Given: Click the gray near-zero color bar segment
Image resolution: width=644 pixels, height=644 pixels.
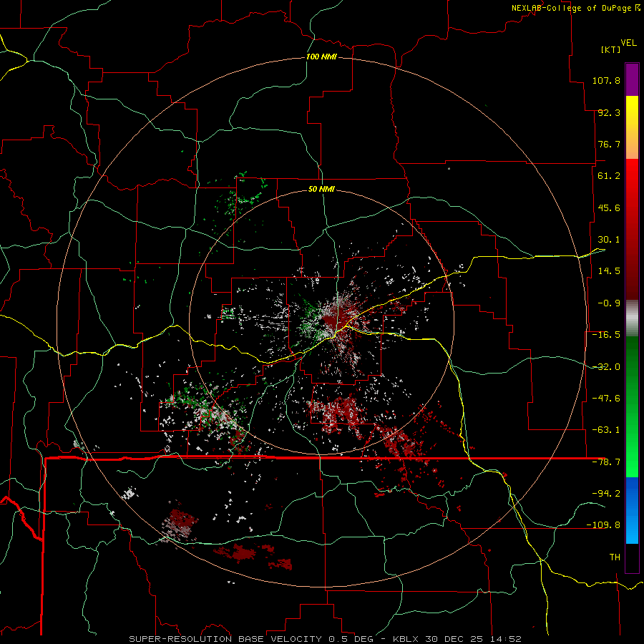Looking at the screenshot, I should click(x=632, y=318).
